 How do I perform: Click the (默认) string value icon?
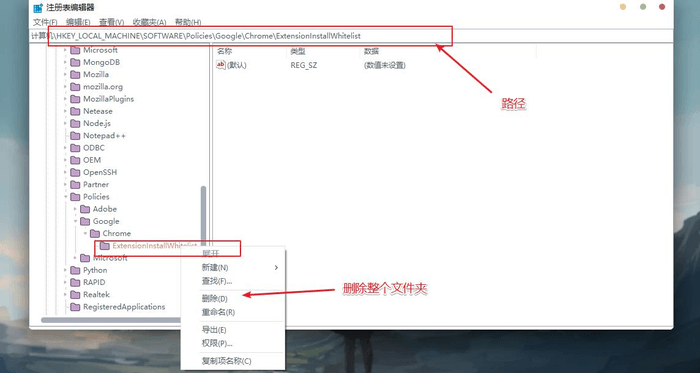coord(221,65)
